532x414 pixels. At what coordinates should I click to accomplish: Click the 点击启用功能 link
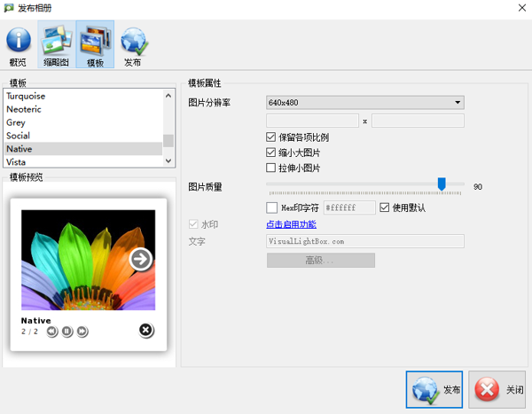[291, 224]
